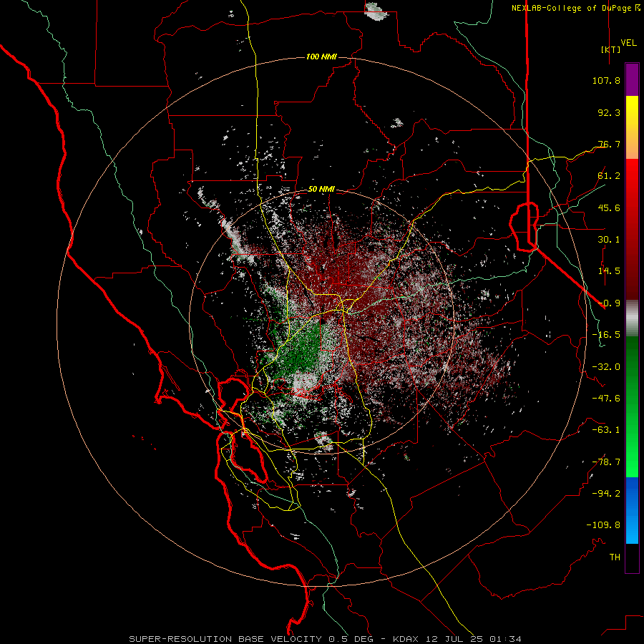The height and width of the screenshot is (644, 644).
Task: Click the NEXLAB-College of DuPage header text
Action: (571, 8)
